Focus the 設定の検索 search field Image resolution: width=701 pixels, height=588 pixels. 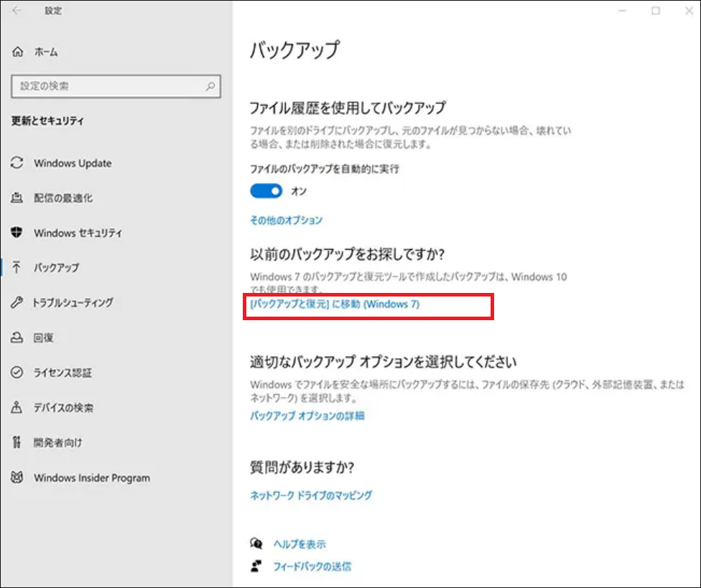tap(116, 86)
